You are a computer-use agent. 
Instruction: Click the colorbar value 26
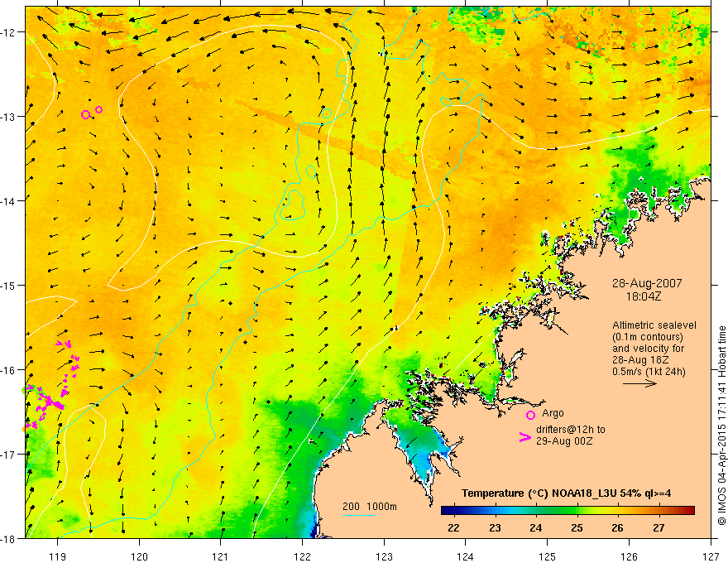tap(617, 527)
